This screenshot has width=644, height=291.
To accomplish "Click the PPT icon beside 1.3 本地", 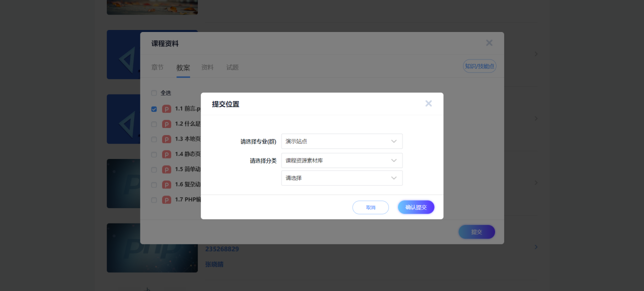I will pos(166,139).
